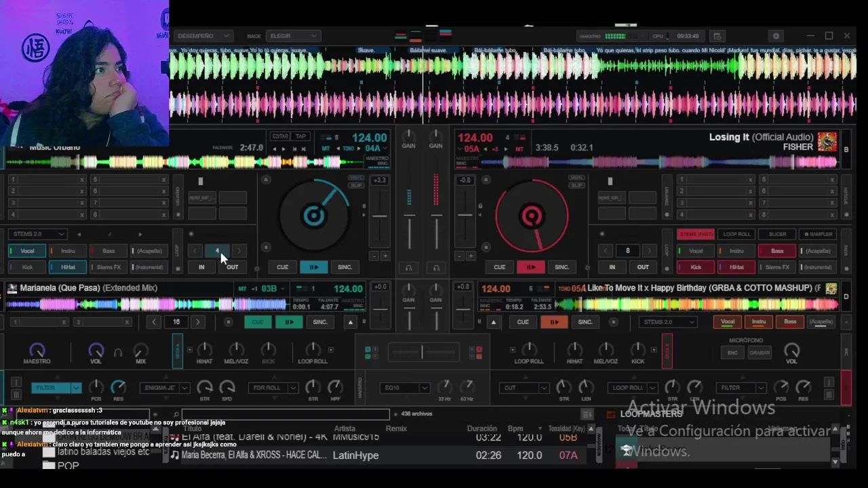Toggle Vocal stem on Move It deck

pyautogui.click(x=728, y=322)
